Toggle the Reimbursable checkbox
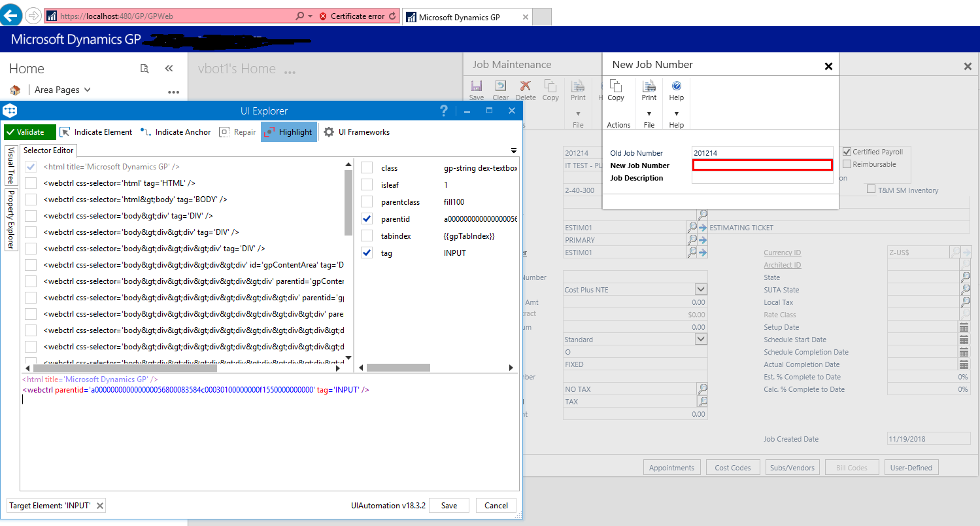This screenshot has width=980, height=526. pyautogui.click(x=847, y=164)
